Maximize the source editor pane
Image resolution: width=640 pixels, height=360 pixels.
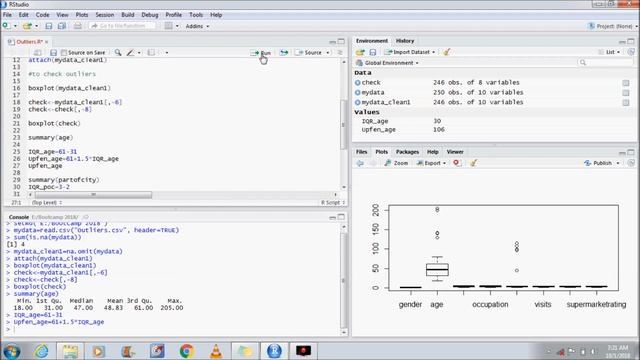tap(341, 41)
